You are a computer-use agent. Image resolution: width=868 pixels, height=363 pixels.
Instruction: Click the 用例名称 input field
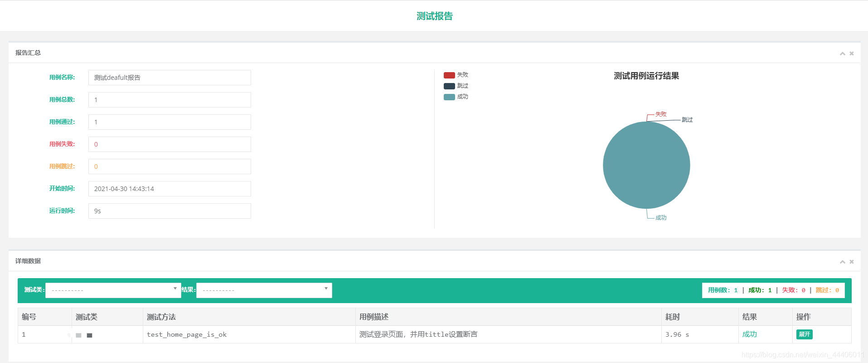tap(170, 78)
